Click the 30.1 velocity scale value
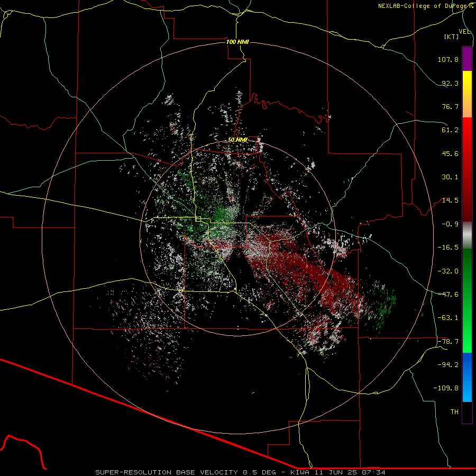Image resolution: width=476 pixels, height=476 pixels. [450, 177]
